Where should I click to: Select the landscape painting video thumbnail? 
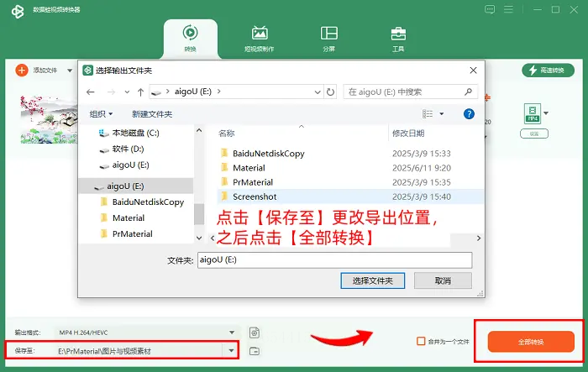click(x=49, y=119)
